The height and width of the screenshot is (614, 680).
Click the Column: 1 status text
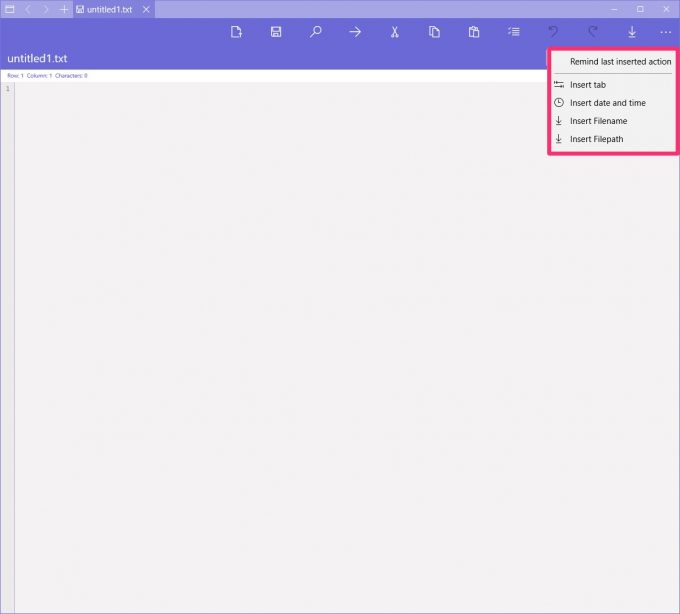point(39,75)
